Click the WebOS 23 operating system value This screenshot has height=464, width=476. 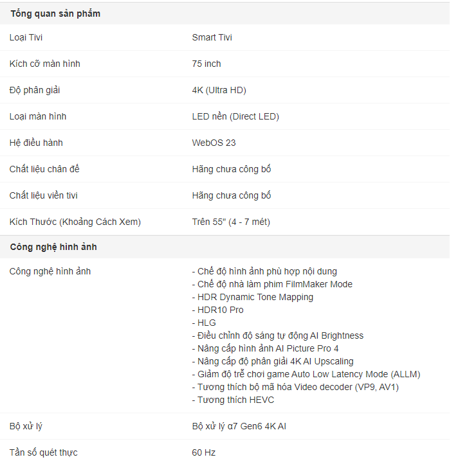[x=214, y=143]
